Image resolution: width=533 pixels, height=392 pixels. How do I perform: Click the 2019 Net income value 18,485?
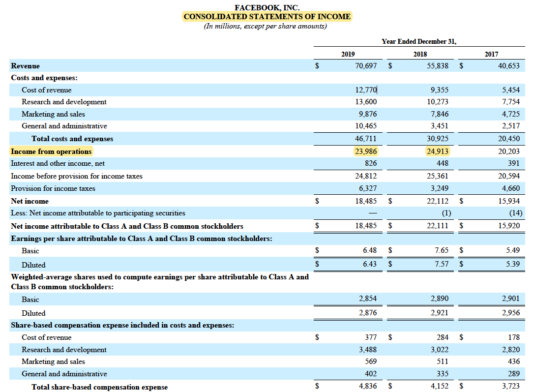(x=366, y=201)
